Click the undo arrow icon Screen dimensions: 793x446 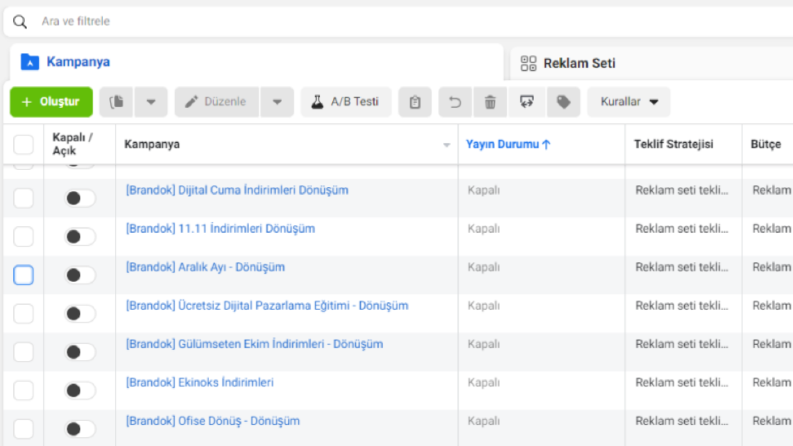coord(455,102)
